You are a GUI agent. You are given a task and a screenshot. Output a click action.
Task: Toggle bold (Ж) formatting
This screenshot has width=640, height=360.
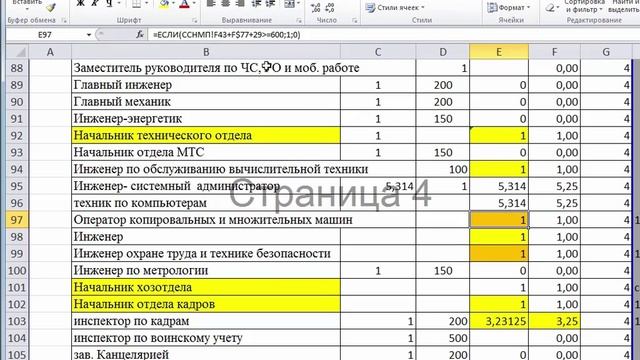pos(81,4)
